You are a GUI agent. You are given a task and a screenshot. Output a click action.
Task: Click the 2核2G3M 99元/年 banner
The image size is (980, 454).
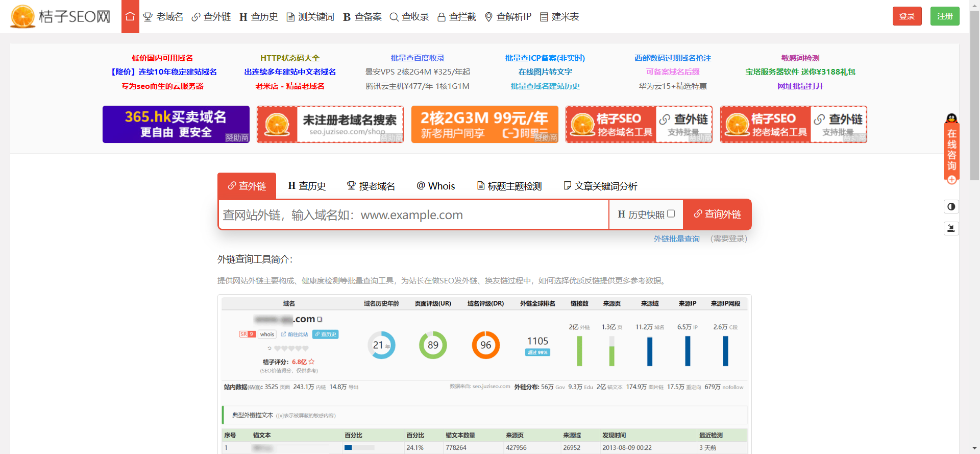485,124
